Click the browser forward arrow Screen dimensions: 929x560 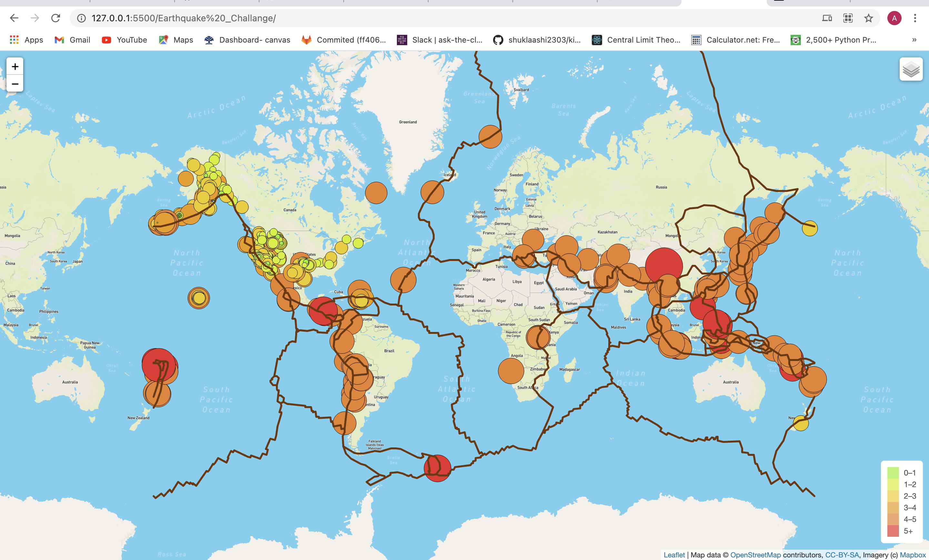(x=35, y=18)
